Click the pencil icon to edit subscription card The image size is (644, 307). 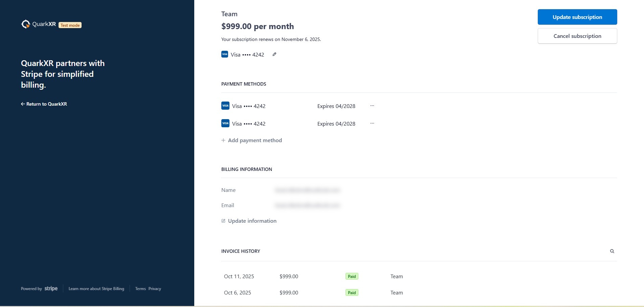[274, 54]
